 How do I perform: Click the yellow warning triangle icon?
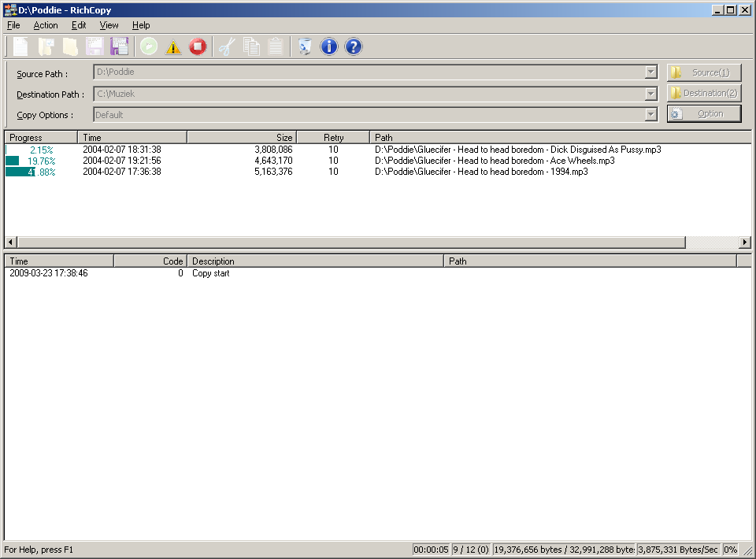pyautogui.click(x=173, y=47)
